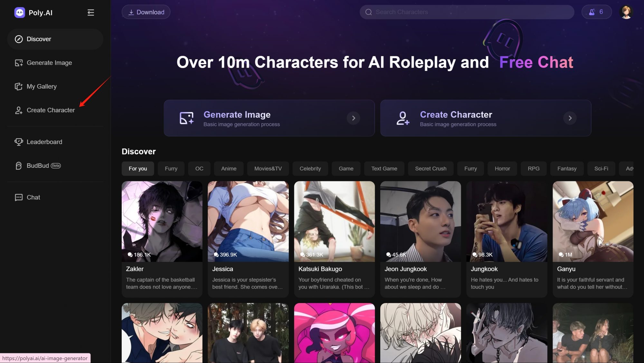Image resolution: width=644 pixels, height=363 pixels.
Task: Select the Game category tab
Action: click(346, 168)
